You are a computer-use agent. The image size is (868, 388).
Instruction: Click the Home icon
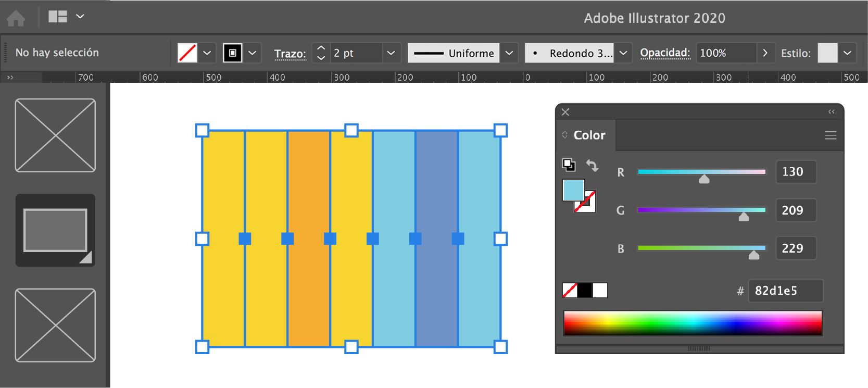(16, 18)
